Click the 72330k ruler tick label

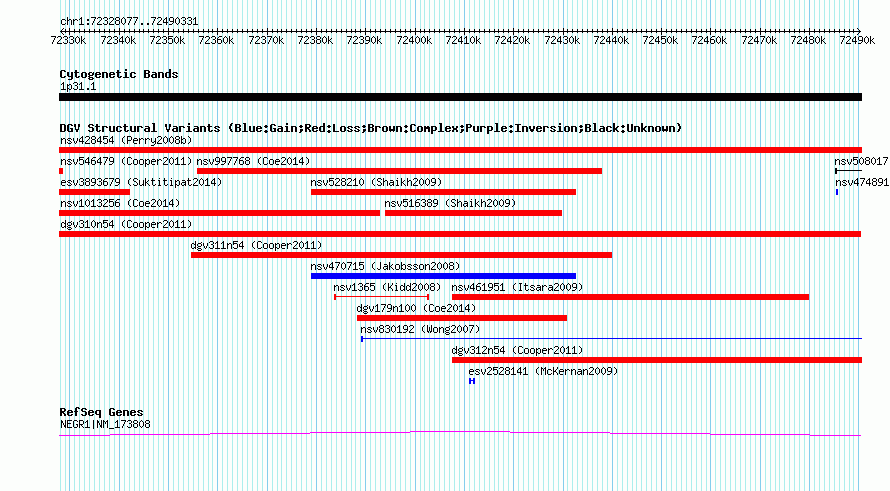click(68, 40)
